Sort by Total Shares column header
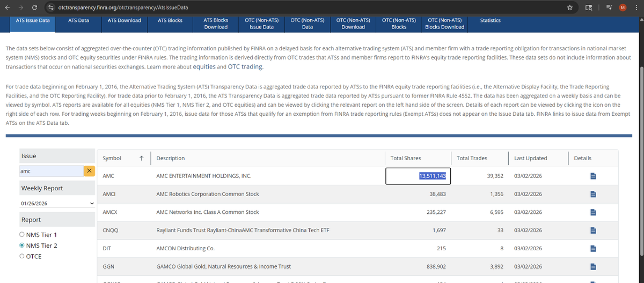Screen dimensions: 644x283 coord(406,158)
